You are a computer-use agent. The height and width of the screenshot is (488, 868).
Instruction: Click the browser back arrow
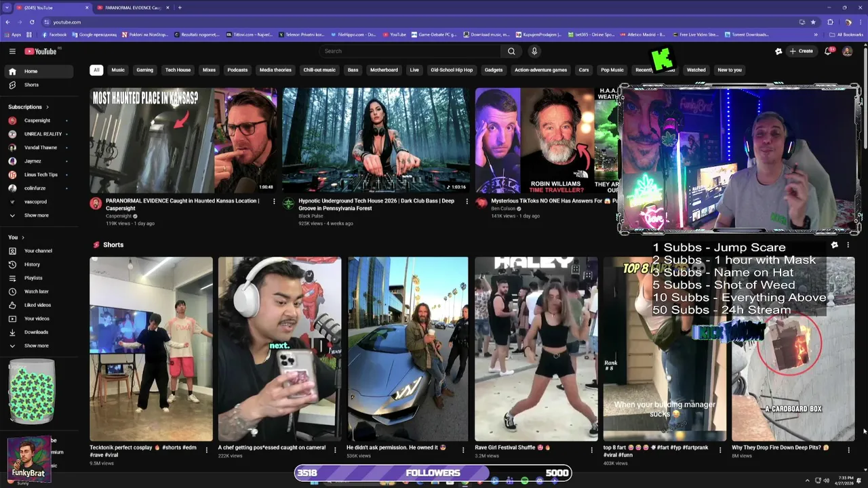tap(7, 22)
